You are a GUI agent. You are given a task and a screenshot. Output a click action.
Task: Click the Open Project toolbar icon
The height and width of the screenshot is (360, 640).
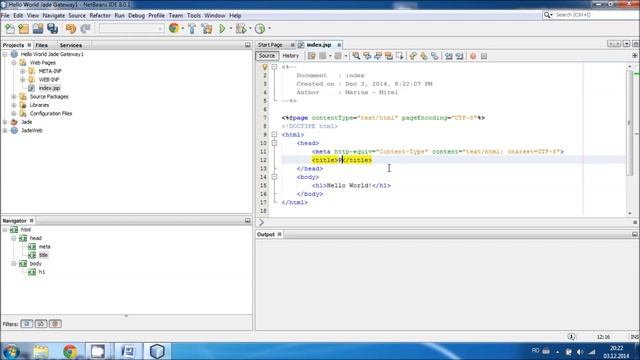click(38, 29)
